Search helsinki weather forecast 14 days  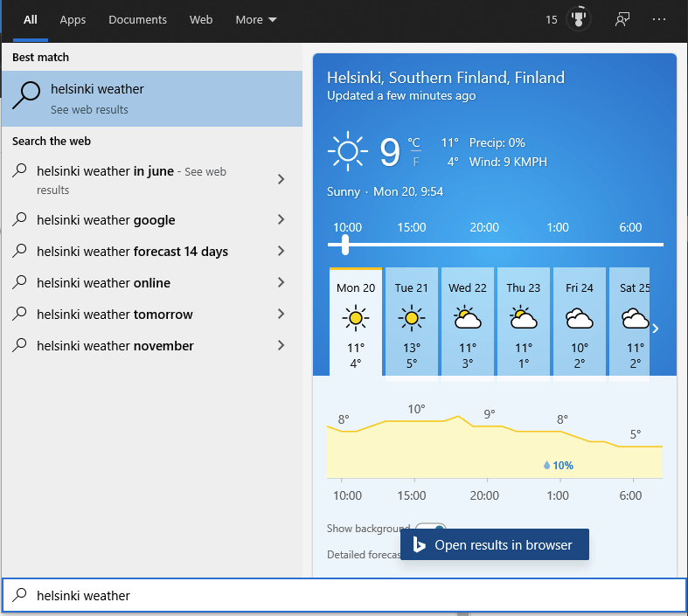point(132,252)
